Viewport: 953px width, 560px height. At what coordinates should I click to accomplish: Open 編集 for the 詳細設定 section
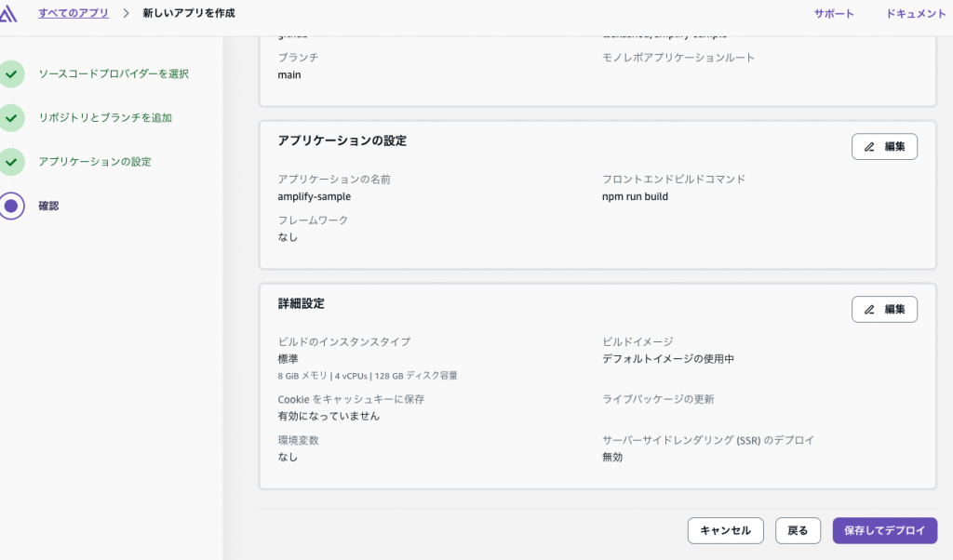coord(884,309)
